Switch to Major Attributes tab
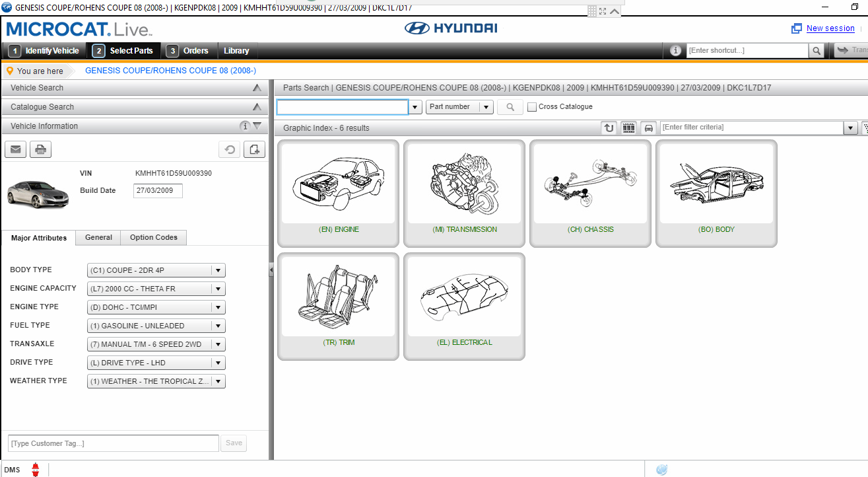Image resolution: width=868 pixels, height=477 pixels. point(39,238)
